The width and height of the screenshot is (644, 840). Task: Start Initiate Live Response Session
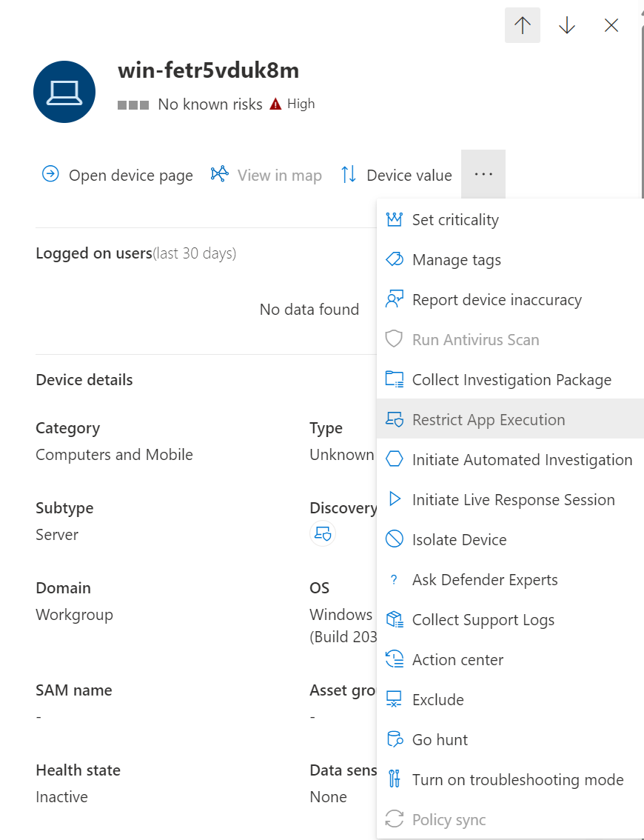coord(513,500)
